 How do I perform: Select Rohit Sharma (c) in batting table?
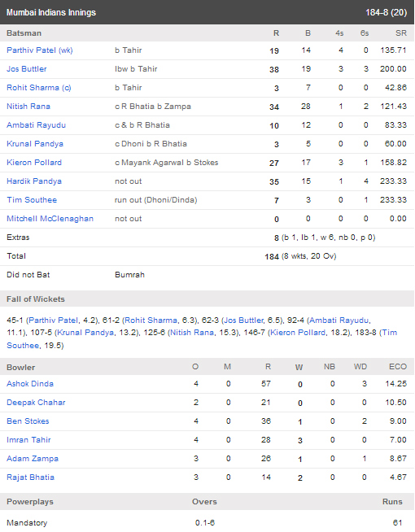pos(39,88)
